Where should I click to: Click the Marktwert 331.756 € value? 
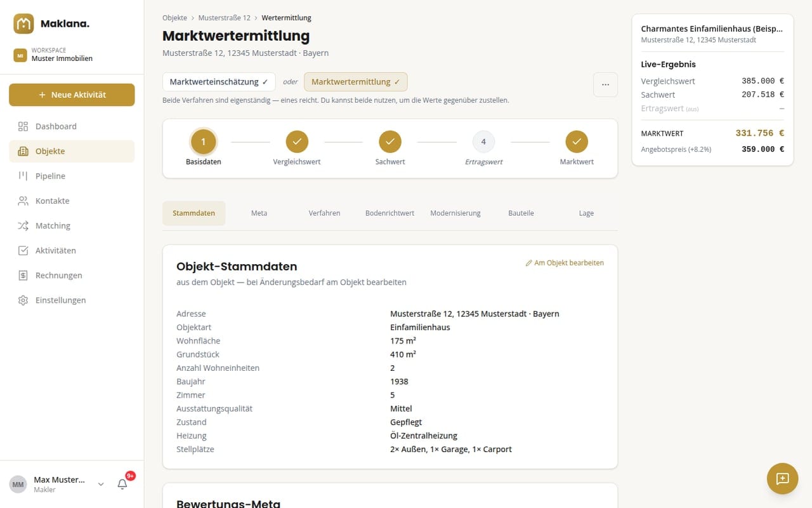(x=760, y=133)
